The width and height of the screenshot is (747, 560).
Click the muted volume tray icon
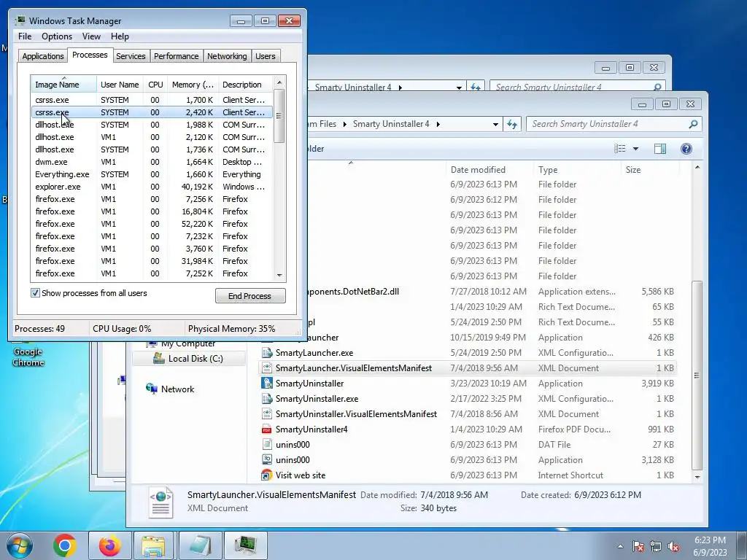coord(673,546)
